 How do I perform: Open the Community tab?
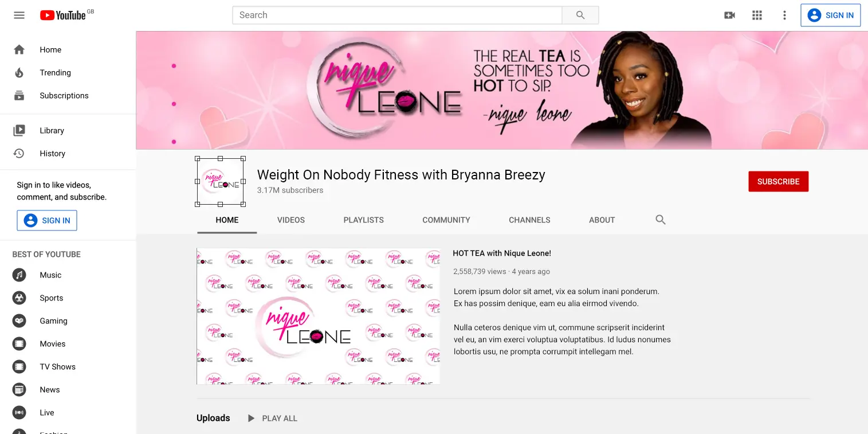click(446, 220)
